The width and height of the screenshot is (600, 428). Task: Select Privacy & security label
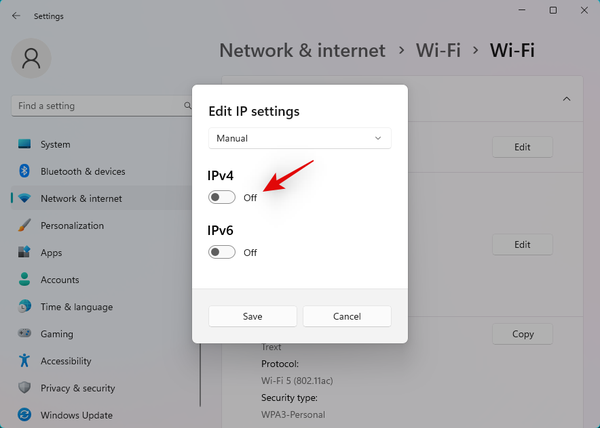coord(78,388)
